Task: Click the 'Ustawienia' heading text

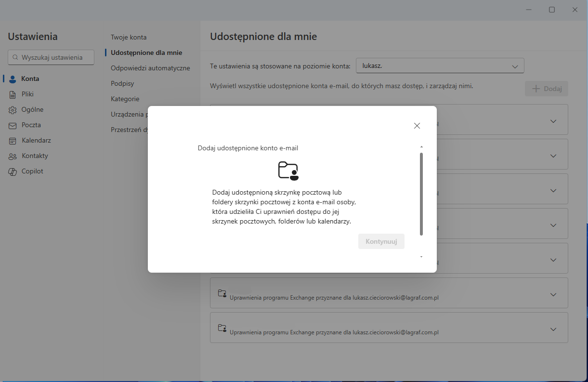Action: click(x=33, y=37)
